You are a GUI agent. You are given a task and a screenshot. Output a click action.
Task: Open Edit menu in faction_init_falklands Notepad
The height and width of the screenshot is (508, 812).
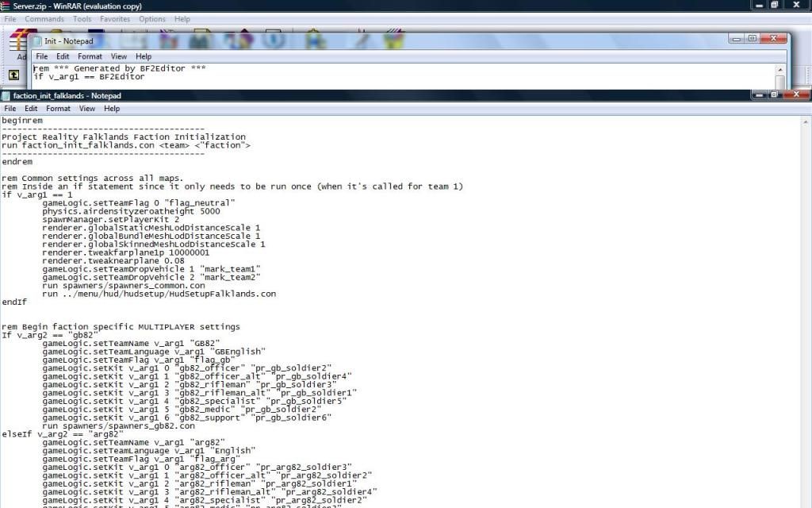pos(31,109)
